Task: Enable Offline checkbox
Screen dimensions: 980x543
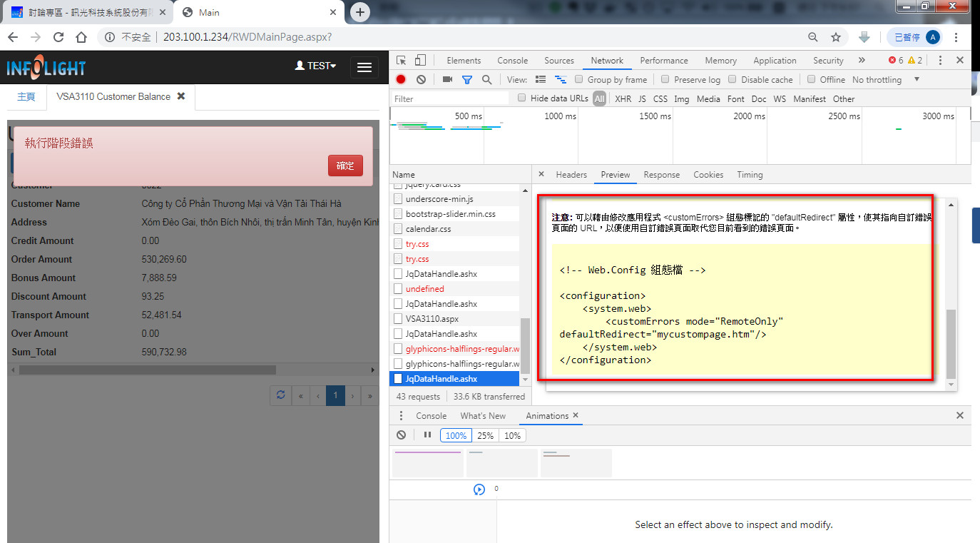Action: tap(812, 79)
